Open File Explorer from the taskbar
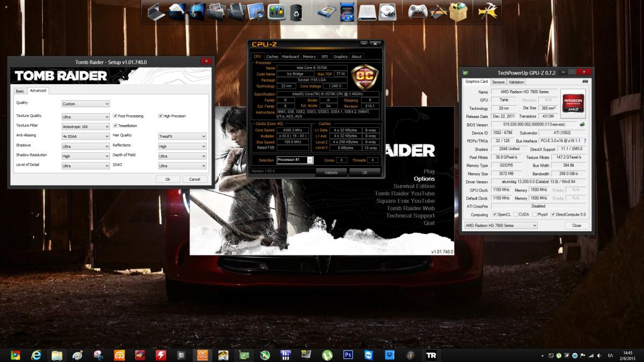The height and width of the screenshot is (362, 644). point(57,354)
